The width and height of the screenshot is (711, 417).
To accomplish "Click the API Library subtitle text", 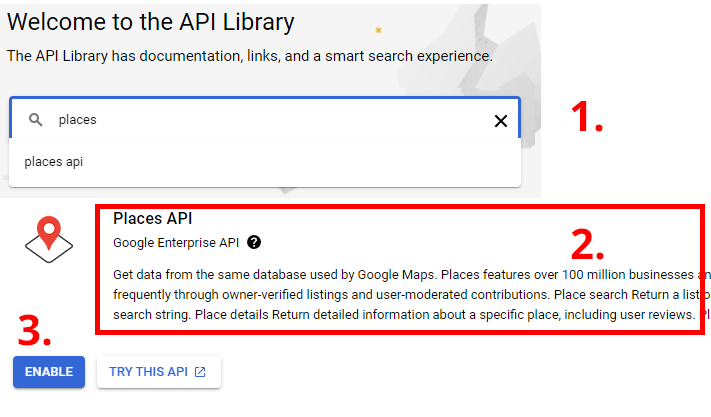I will (249, 56).
